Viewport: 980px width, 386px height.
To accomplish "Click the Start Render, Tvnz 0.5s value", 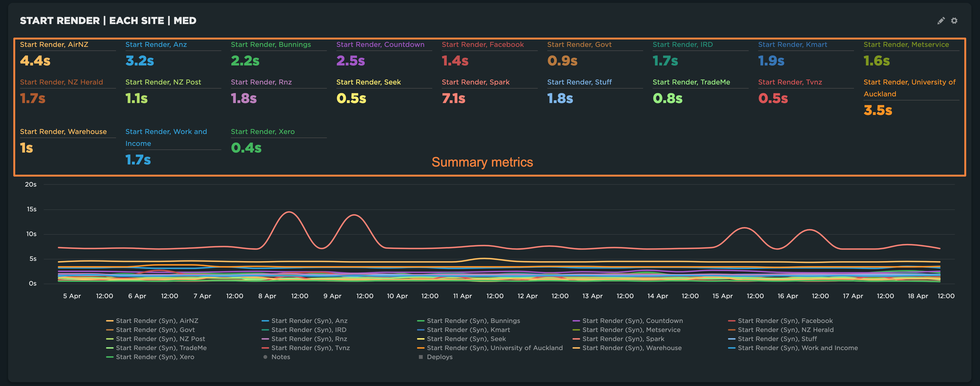I will (773, 99).
